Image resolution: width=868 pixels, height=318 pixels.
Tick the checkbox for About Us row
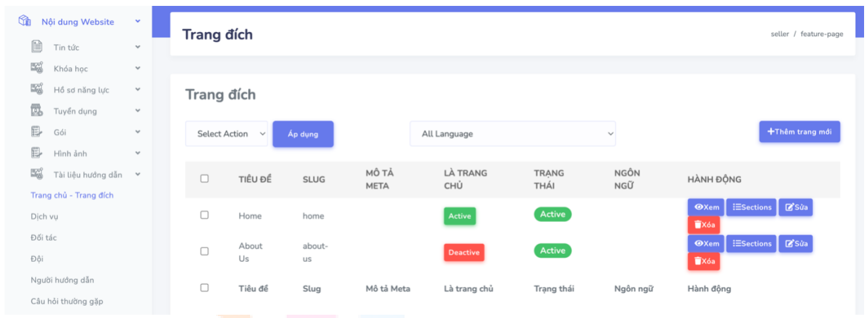(x=204, y=251)
